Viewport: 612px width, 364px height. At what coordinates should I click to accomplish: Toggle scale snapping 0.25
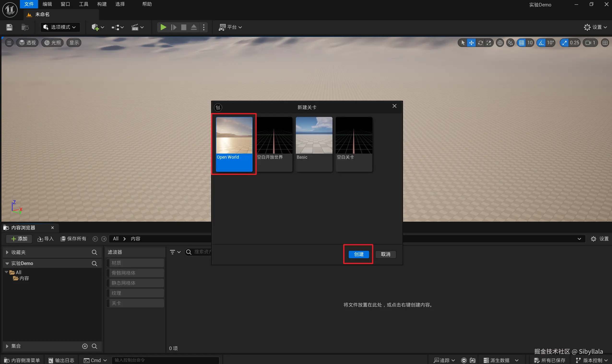coord(564,43)
